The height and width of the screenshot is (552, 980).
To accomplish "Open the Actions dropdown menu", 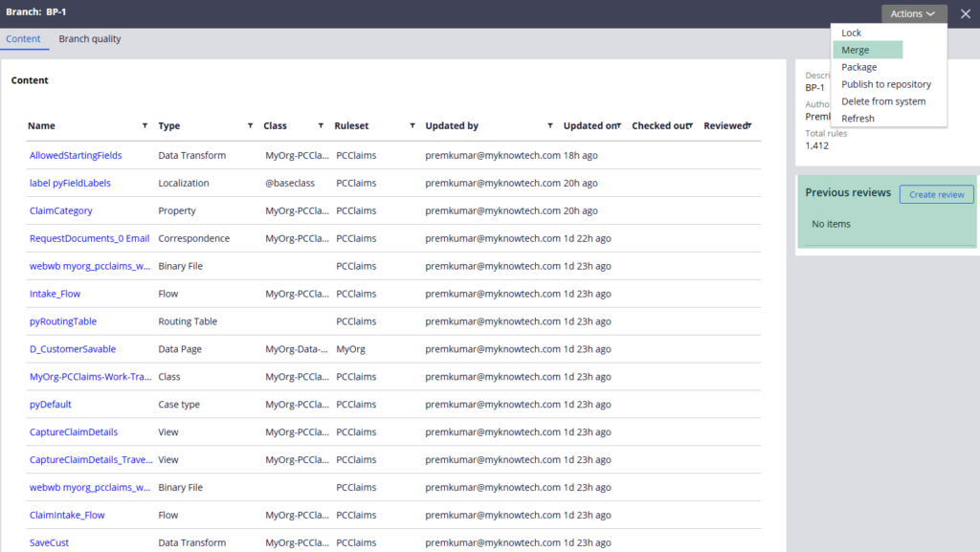I will pos(914,13).
